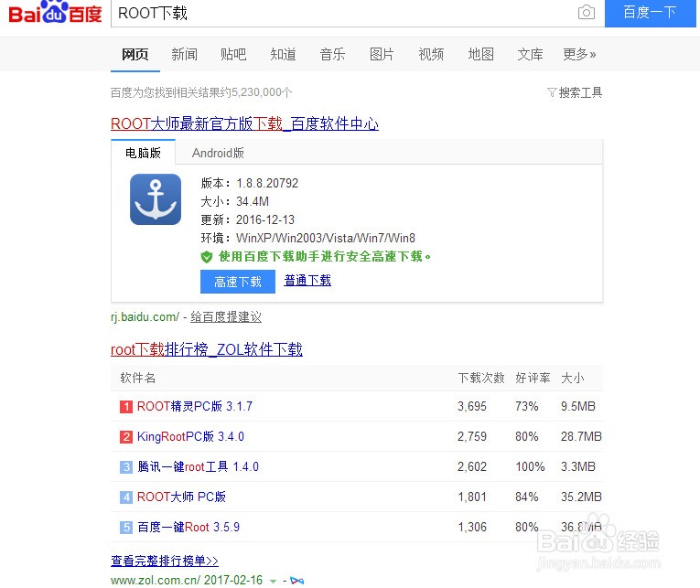Image resolution: width=700 pixels, height=588 pixels.
Task: Click the rank 5 badge beside 百度一键Root
Action: 126,528
